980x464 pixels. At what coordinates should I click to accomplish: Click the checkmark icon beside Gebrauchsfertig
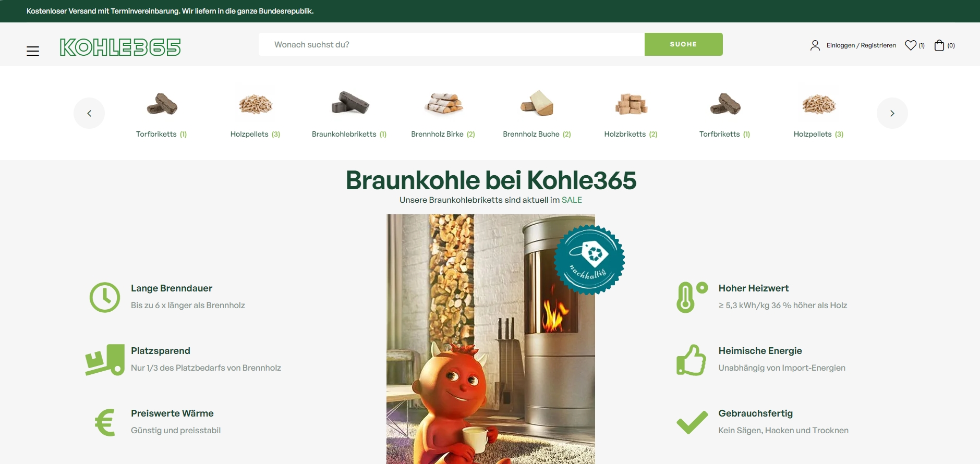692,422
